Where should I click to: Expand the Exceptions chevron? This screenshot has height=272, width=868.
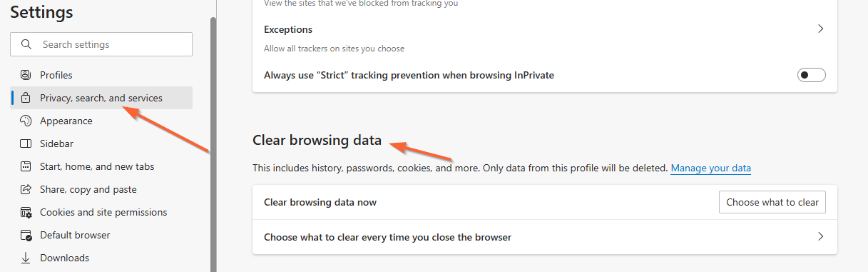coord(820,29)
